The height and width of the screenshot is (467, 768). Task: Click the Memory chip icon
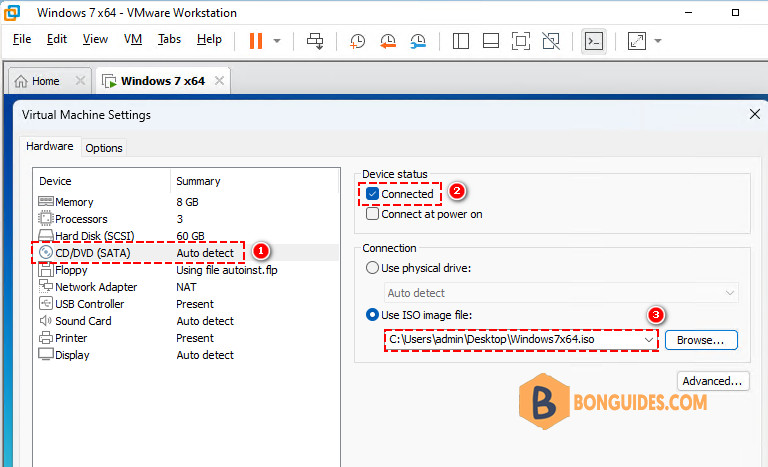[x=46, y=201]
